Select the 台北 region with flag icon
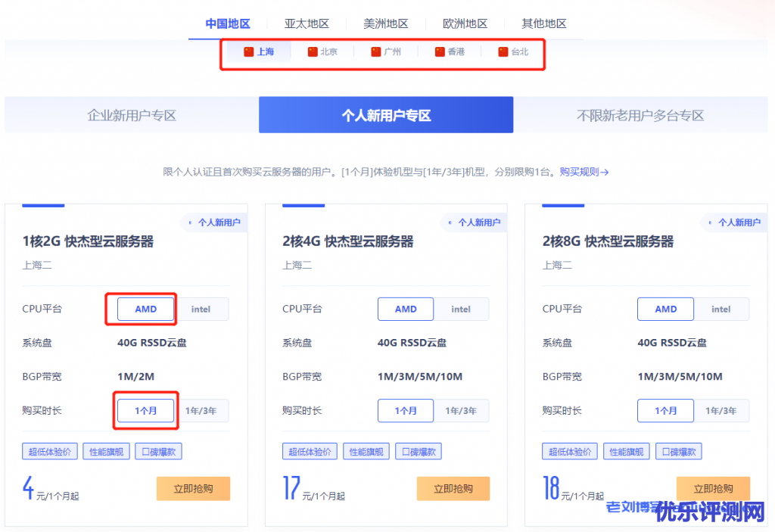Viewport: 775px width, 532px height. [513, 52]
